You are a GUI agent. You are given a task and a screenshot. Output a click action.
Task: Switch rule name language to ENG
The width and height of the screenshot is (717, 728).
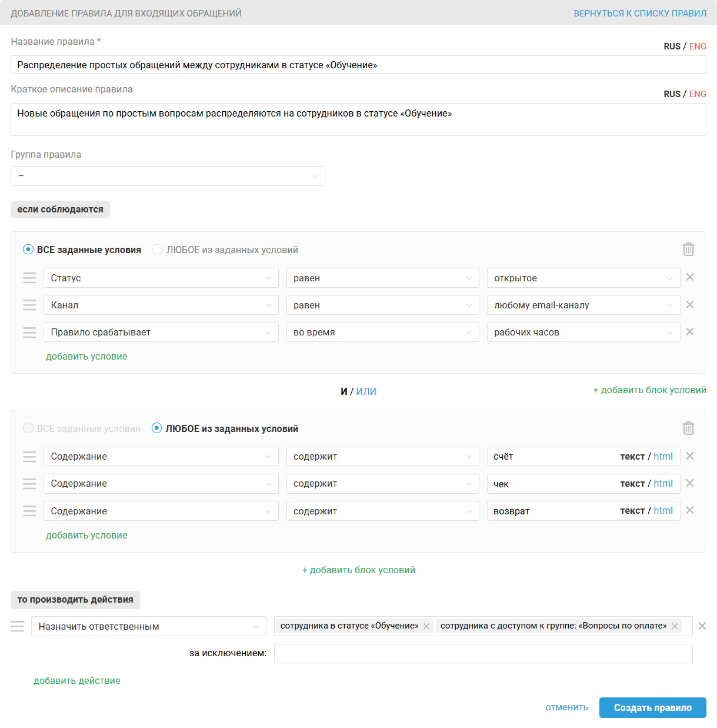pyautogui.click(x=698, y=46)
